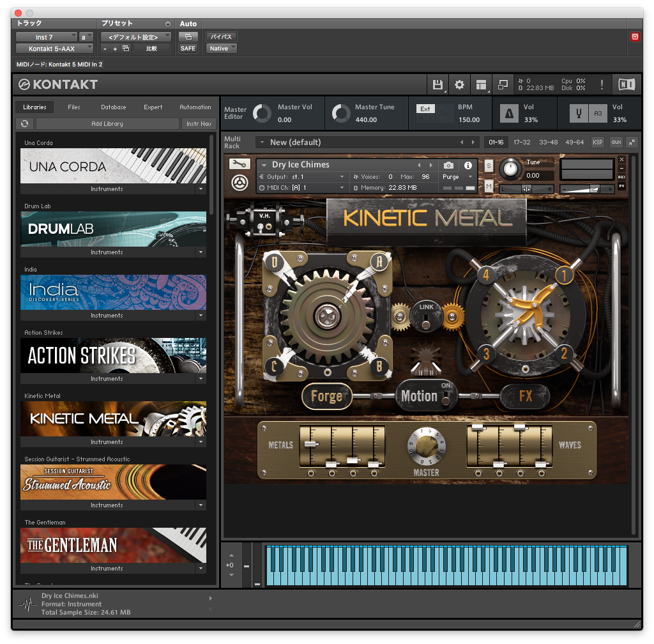654x644 pixels.
Task: Toggle the browser panel layout icon
Action: click(481, 85)
